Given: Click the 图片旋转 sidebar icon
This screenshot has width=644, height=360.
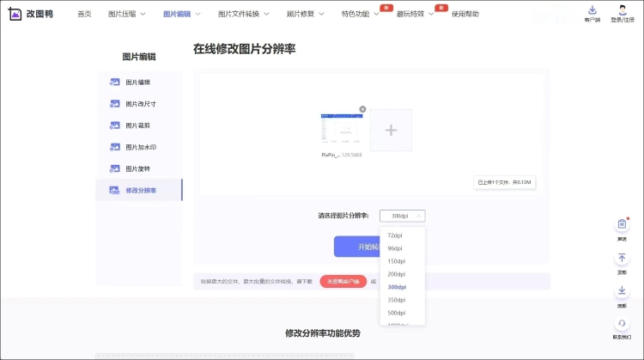Looking at the screenshot, I should [x=114, y=169].
